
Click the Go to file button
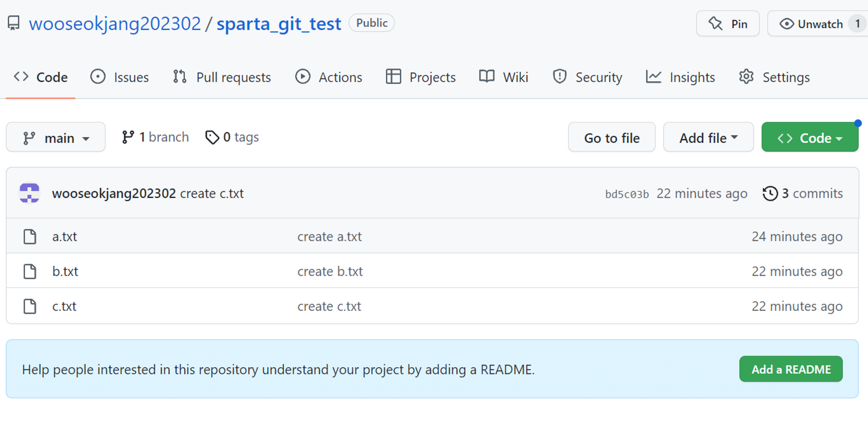pyautogui.click(x=612, y=137)
